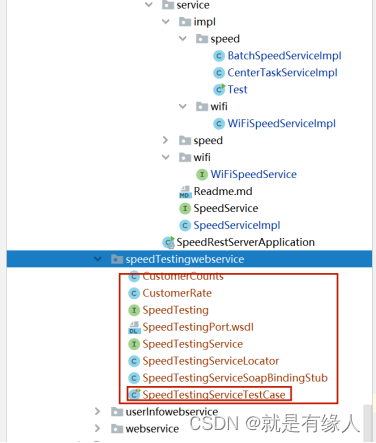Image resolution: width=376 pixels, height=443 pixels.
Task: Open WiFiSpeedService interface
Action: 254,174
